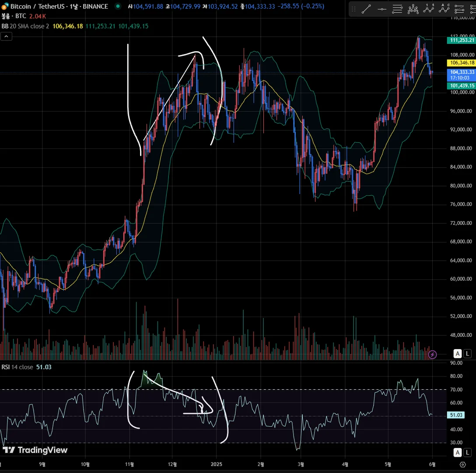Select the RSI 14 close indicator label
The image size is (476, 473).
(17, 367)
